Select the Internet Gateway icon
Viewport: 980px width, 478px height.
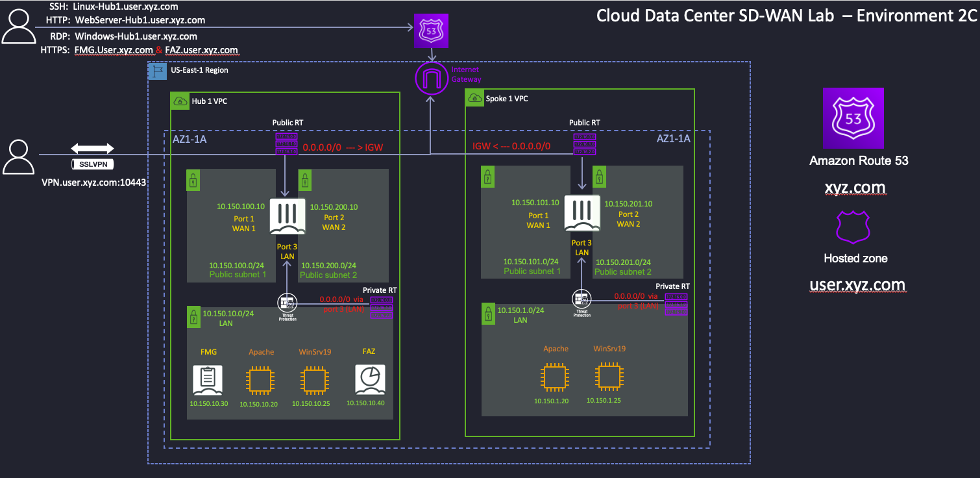[x=432, y=77]
